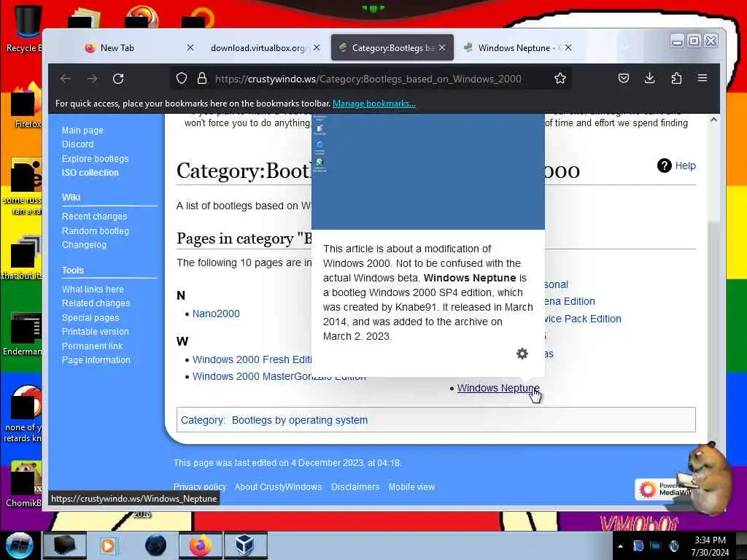The width and height of the screenshot is (747, 560).
Task: Bookmark this page with the star icon
Action: point(560,79)
